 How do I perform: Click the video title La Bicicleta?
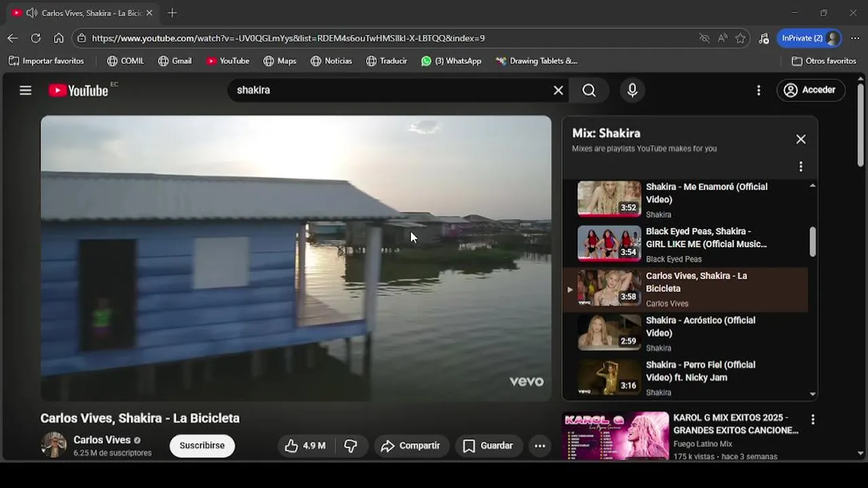140,418
